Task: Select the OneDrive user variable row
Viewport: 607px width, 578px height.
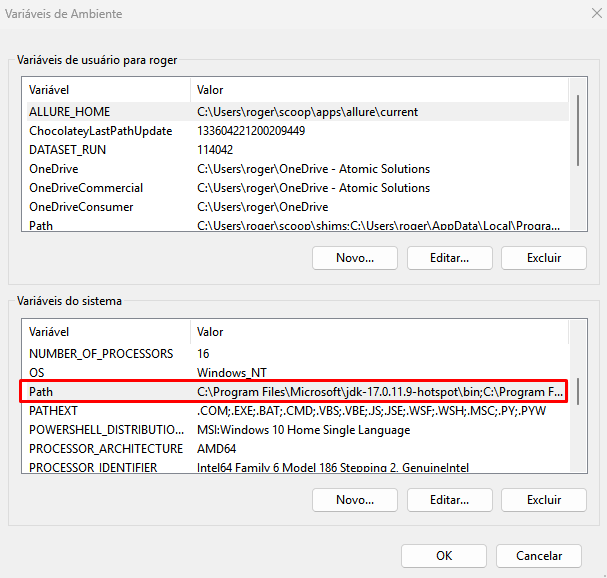Action: point(298,169)
